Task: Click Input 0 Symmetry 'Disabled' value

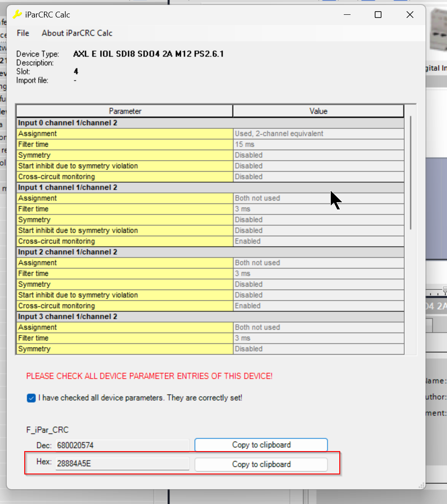Action: coord(319,155)
